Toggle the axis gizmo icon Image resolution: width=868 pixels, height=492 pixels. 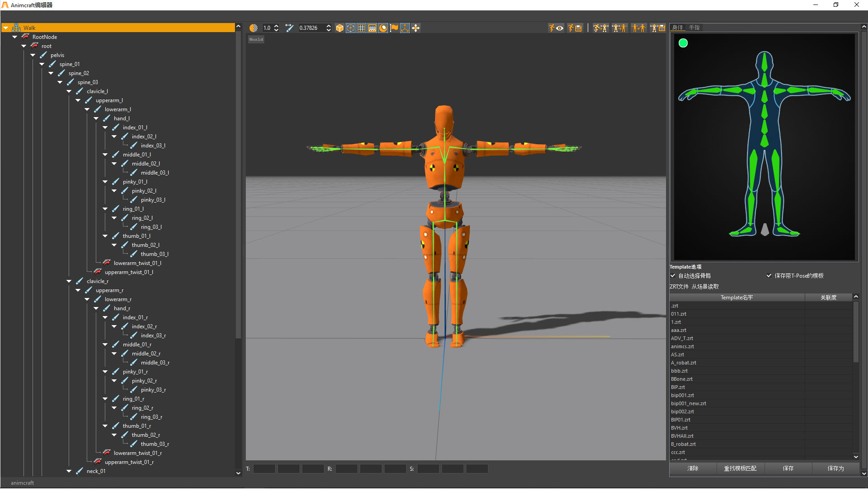click(x=405, y=28)
